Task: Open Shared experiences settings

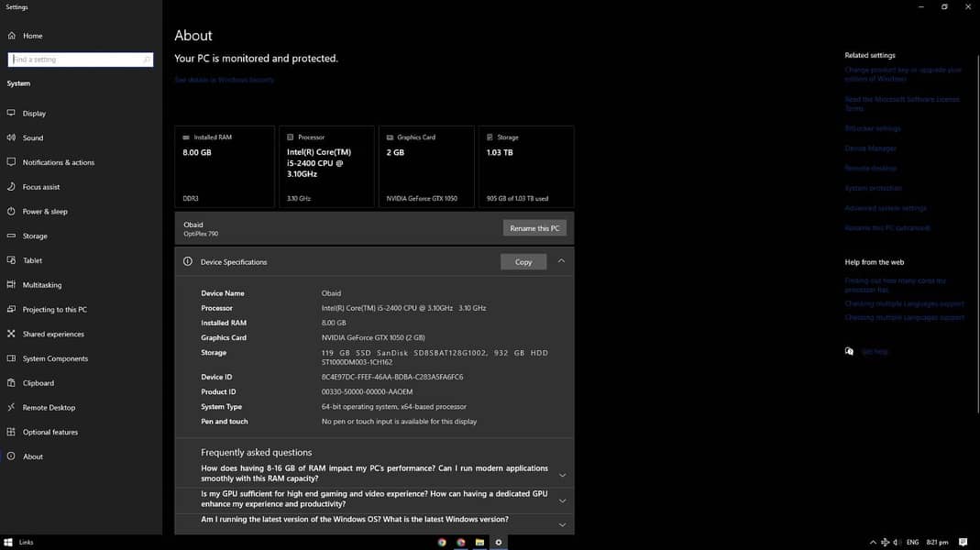Action: point(53,334)
